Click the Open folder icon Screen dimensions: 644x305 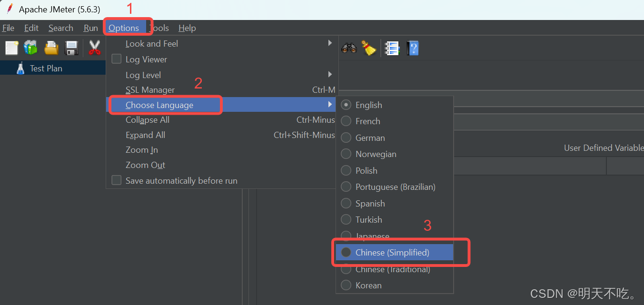[51, 48]
